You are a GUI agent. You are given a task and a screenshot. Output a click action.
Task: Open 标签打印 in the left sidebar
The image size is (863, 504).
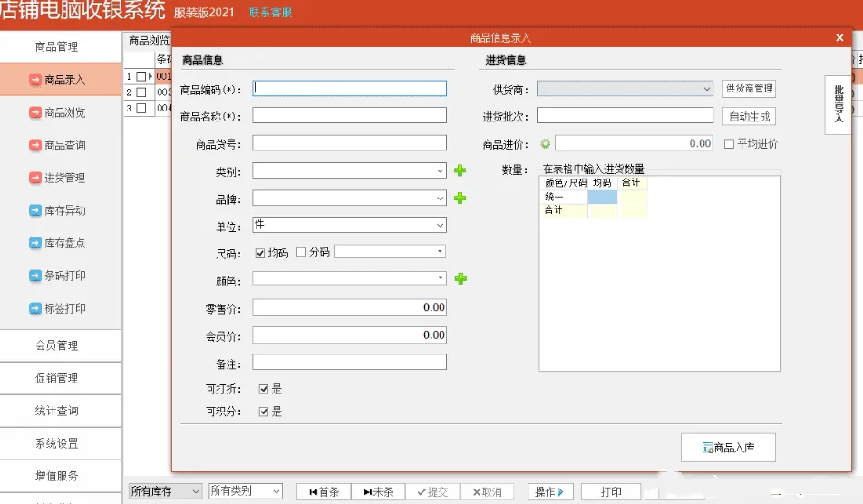61,308
